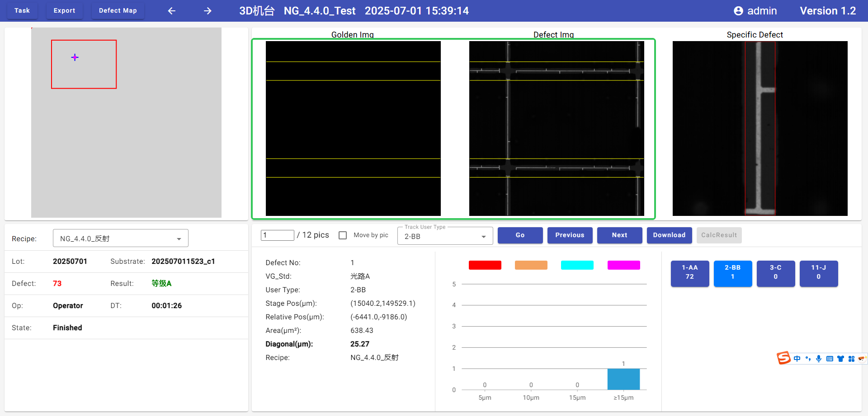This screenshot has height=416, width=868.
Task: Open the Recipe dropdown NG_4.4.0_反射
Action: coord(121,238)
